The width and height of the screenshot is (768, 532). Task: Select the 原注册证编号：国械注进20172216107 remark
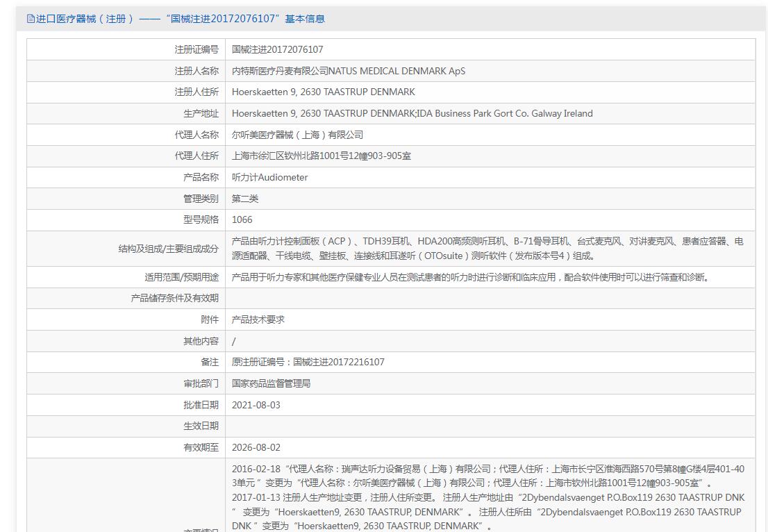(308, 363)
